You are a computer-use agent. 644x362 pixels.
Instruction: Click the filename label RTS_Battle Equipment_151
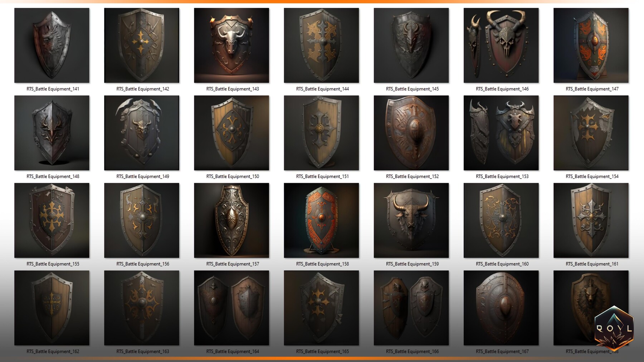point(321,176)
